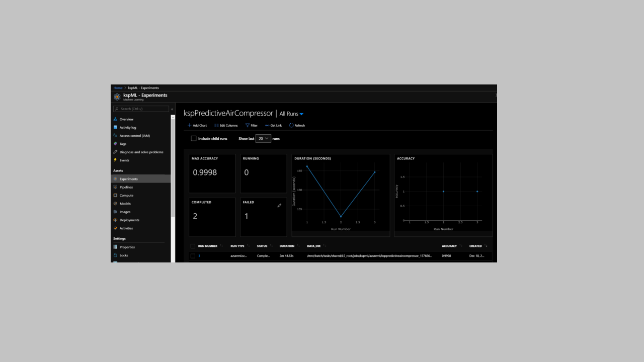
Task: Click the Diagnose and solve problems wrench icon
Action: pos(115,152)
